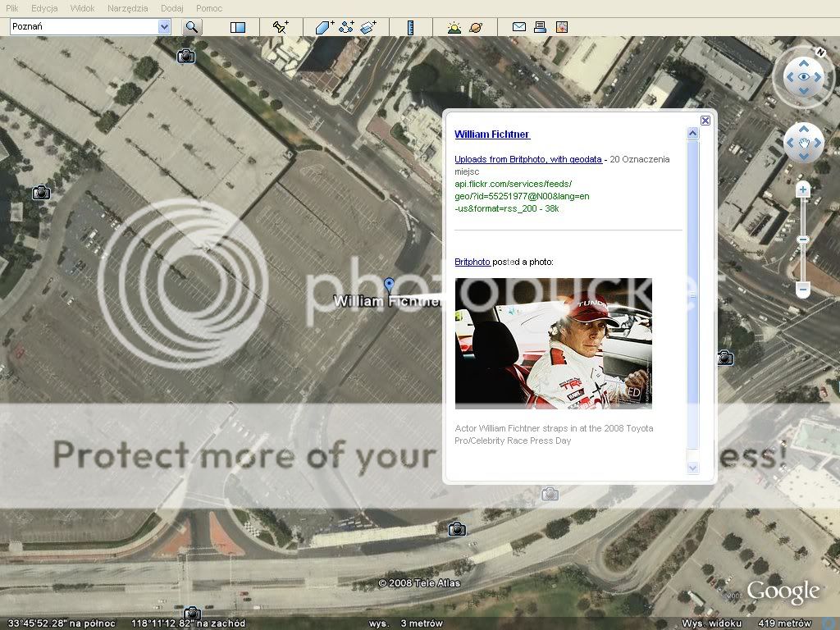Click the search magnifier button
The height and width of the screenshot is (630, 840).
pos(192,27)
